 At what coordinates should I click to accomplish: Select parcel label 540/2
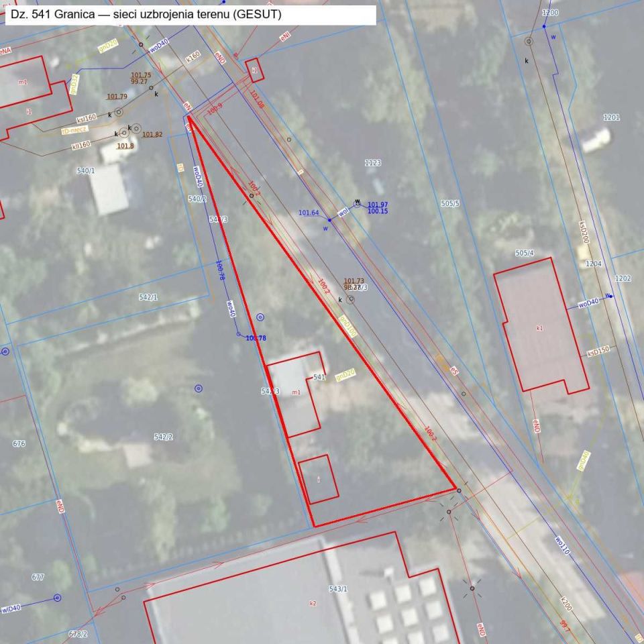point(197,199)
